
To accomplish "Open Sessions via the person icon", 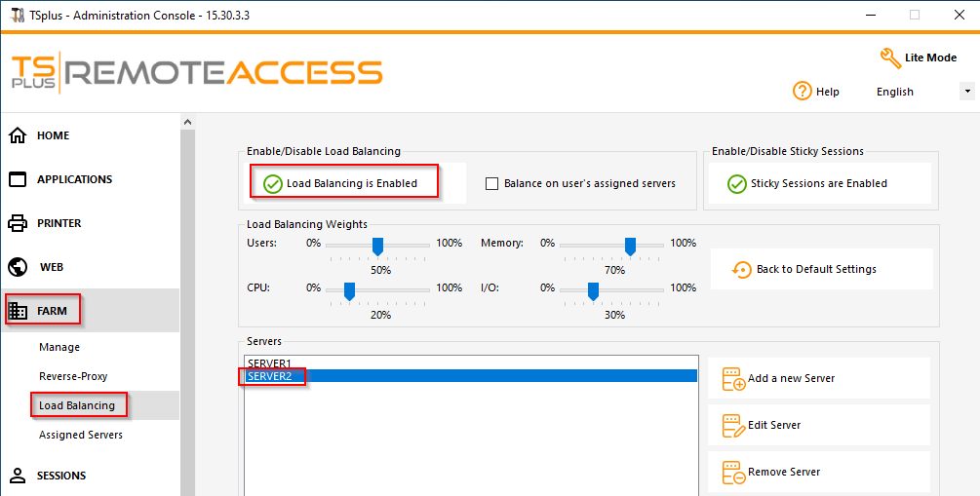I will 18,476.
